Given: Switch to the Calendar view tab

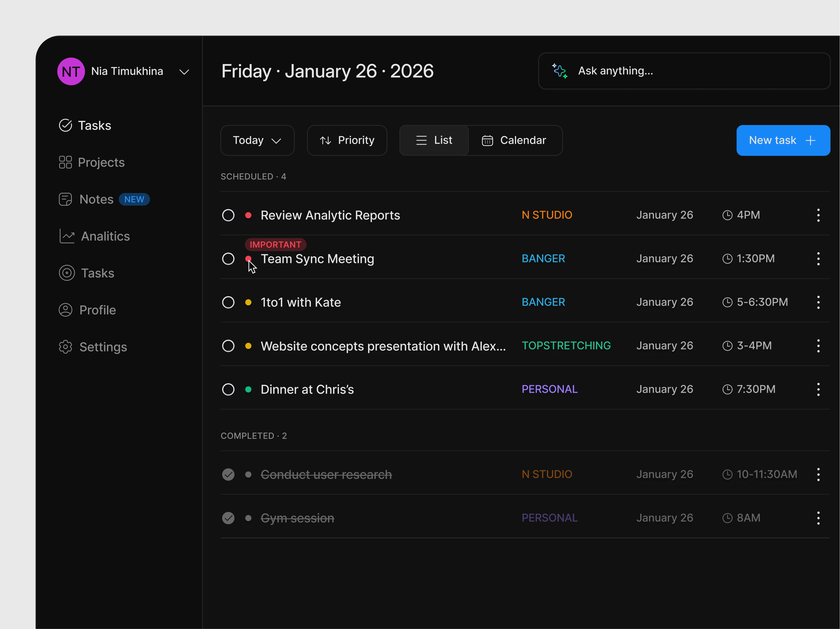Looking at the screenshot, I should coord(514,140).
